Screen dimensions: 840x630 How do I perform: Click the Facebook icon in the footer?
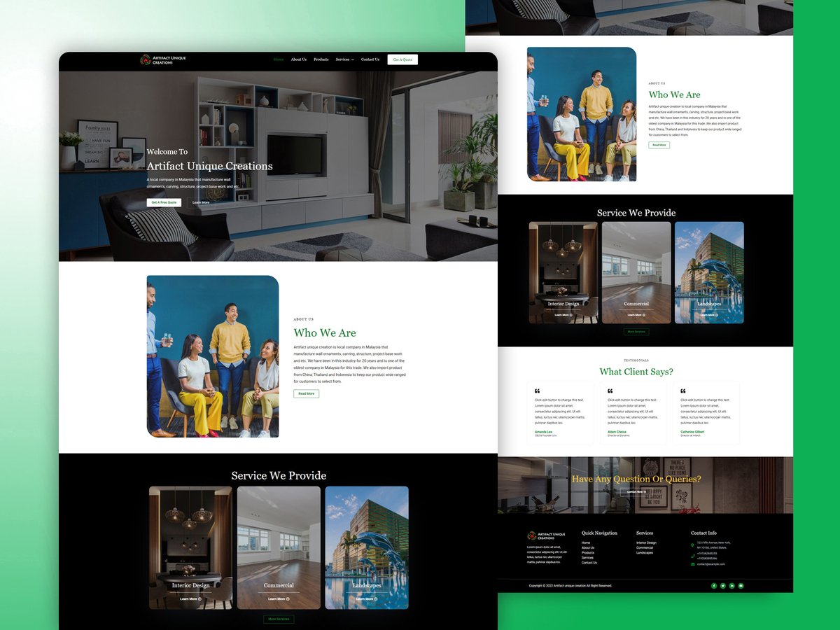coord(714,586)
